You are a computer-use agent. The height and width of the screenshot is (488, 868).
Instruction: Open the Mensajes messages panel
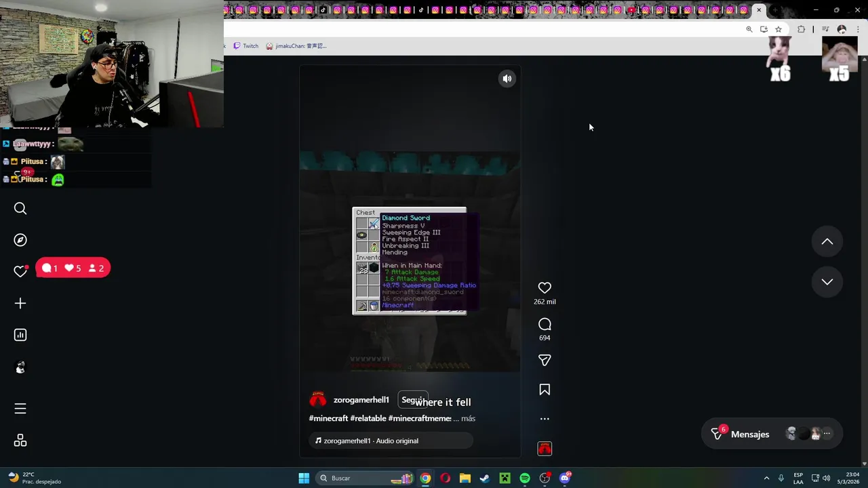tap(772, 434)
